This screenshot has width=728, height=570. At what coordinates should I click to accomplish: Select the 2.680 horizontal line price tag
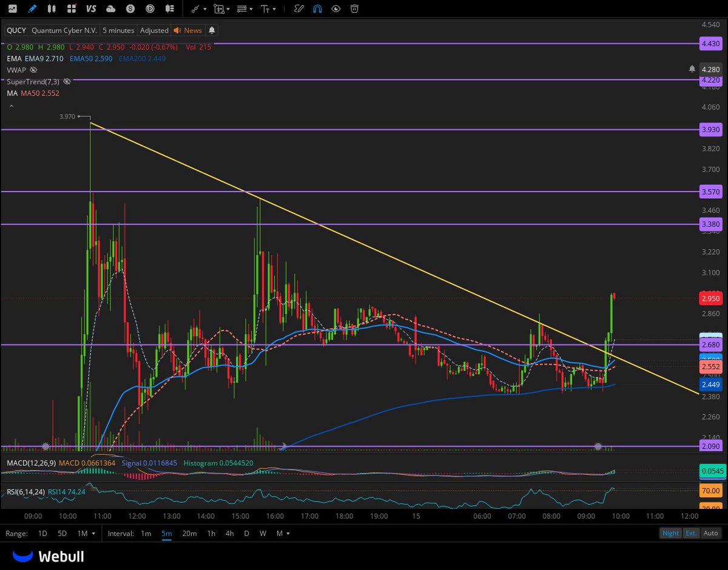(710, 344)
